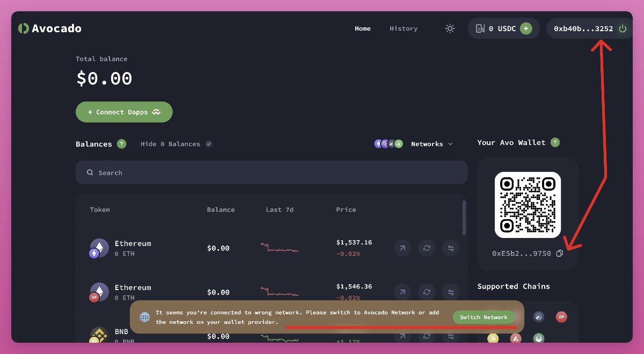Bridge the $1,546.36 Optimism Ethereum
The height and width of the screenshot is (354, 644).
(451, 292)
